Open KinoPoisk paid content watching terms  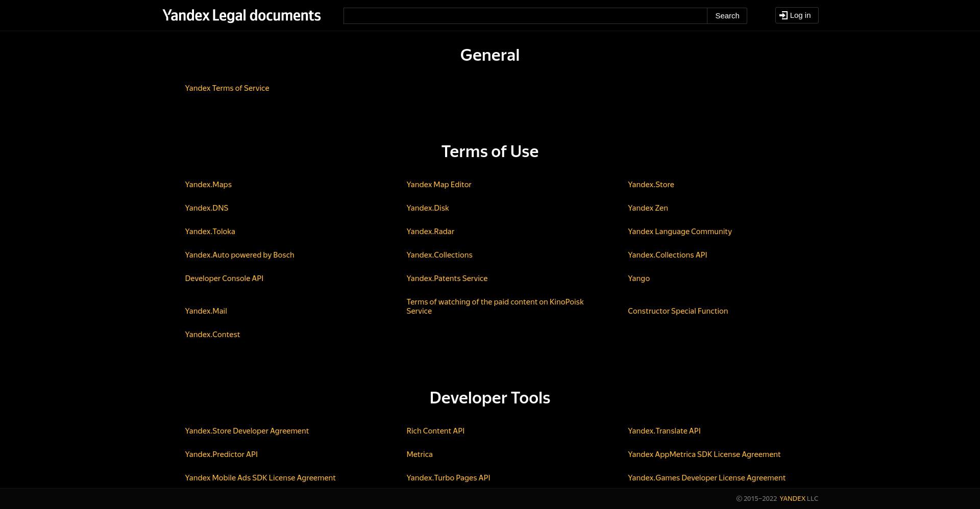495,307
